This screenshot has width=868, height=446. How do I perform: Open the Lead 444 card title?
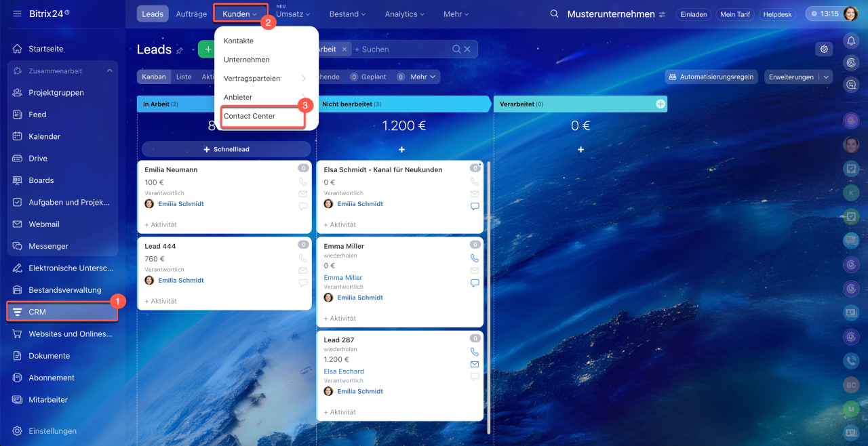pyautogui.click(x=160, y=246)
